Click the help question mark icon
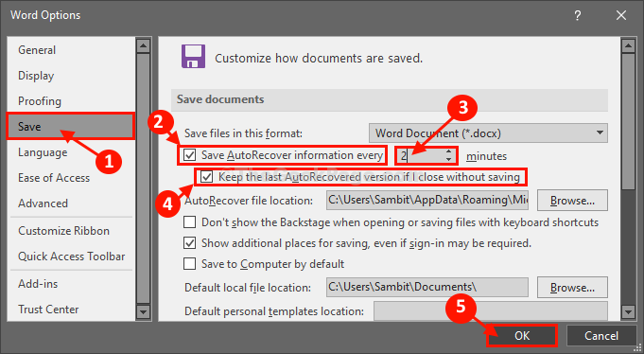 (578, 16)
